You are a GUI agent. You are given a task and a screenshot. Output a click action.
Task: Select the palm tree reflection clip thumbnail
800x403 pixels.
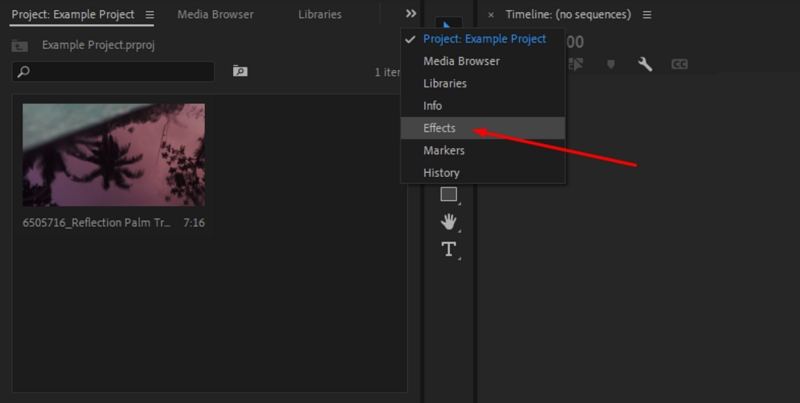point(114,155)
